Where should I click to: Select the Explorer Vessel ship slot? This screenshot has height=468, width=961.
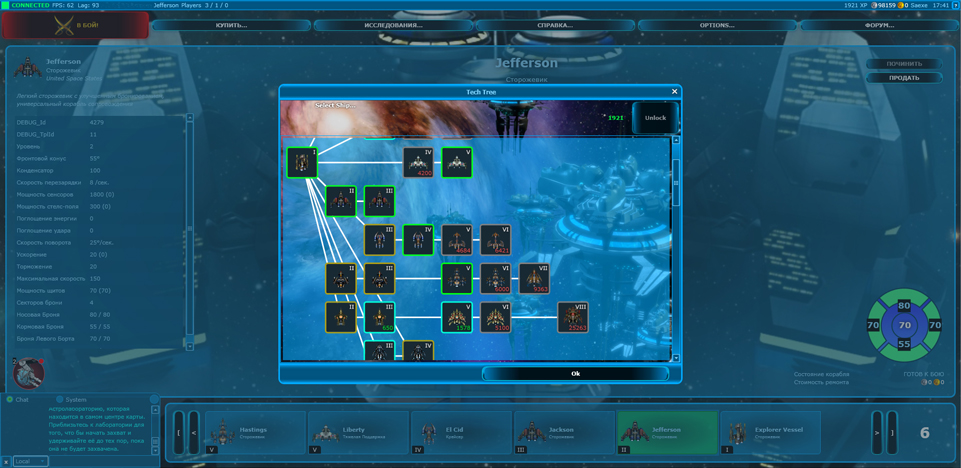[770, 432]
